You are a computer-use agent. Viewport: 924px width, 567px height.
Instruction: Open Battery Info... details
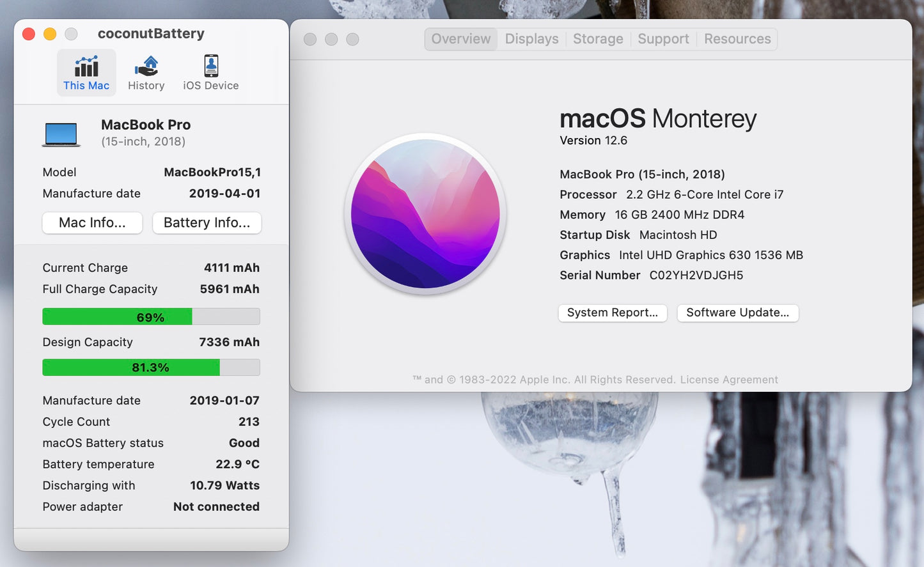click(207, 222)
